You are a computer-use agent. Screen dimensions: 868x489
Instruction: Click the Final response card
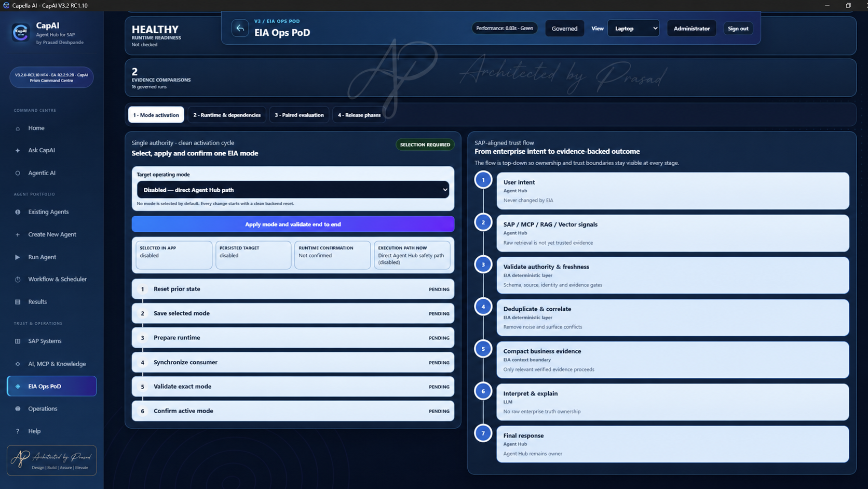point(673,444)
